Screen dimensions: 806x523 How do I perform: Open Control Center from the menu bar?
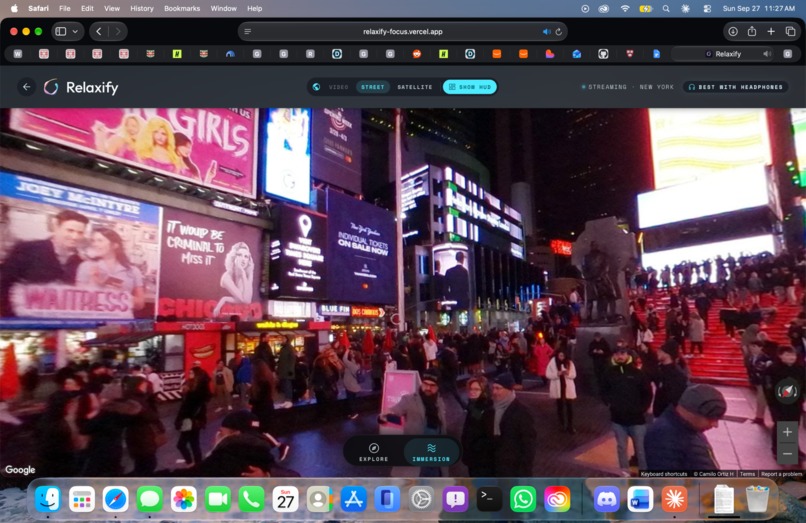(707, 8)
